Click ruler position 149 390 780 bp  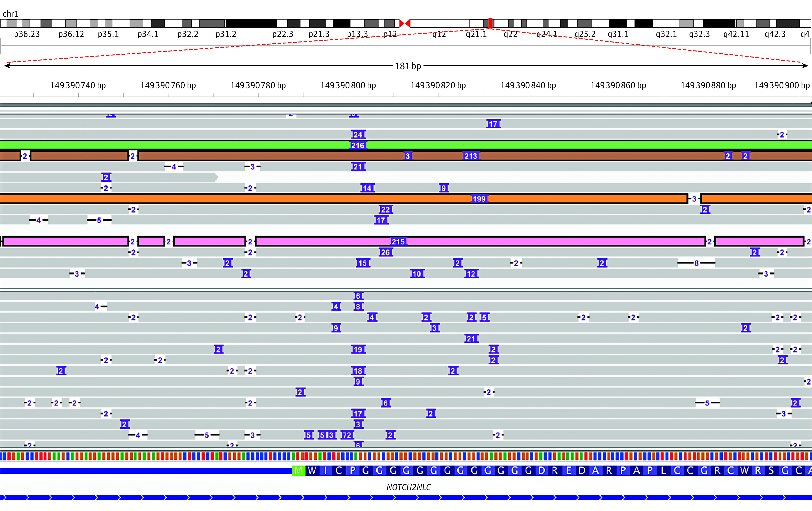258,85
